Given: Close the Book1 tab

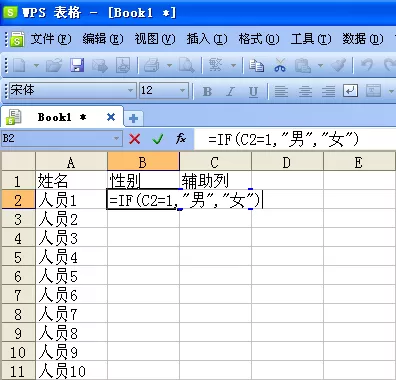Looking at the screenshot, I should coord(111,117).
